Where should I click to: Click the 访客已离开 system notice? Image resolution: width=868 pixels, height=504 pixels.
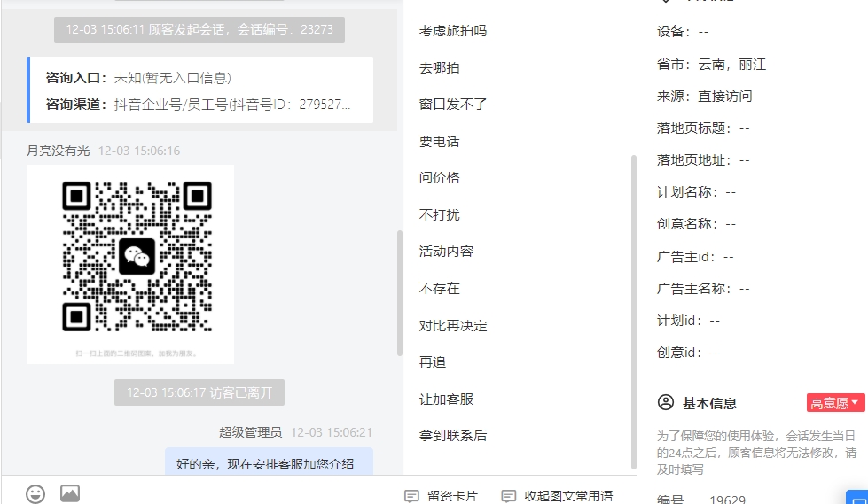199,392
